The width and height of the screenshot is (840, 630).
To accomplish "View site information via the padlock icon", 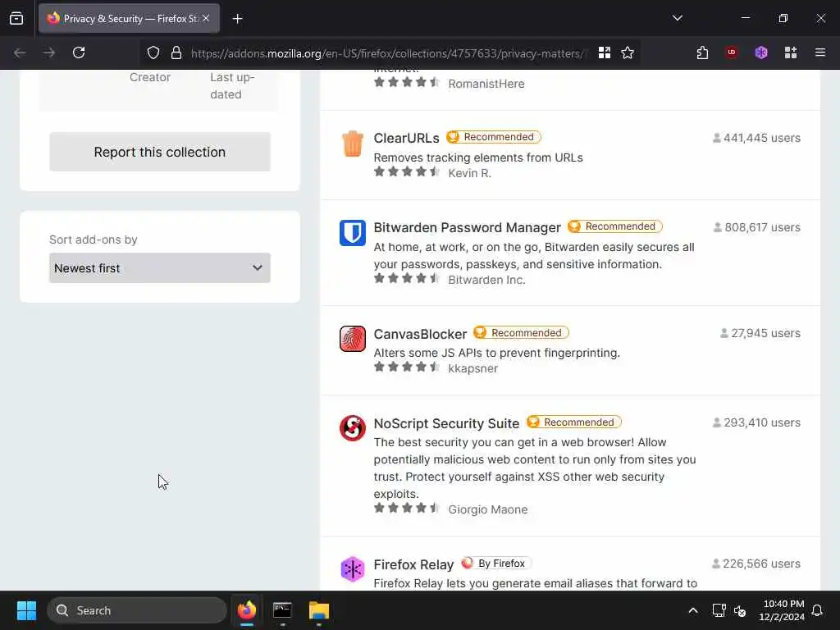I will point(176,52).
